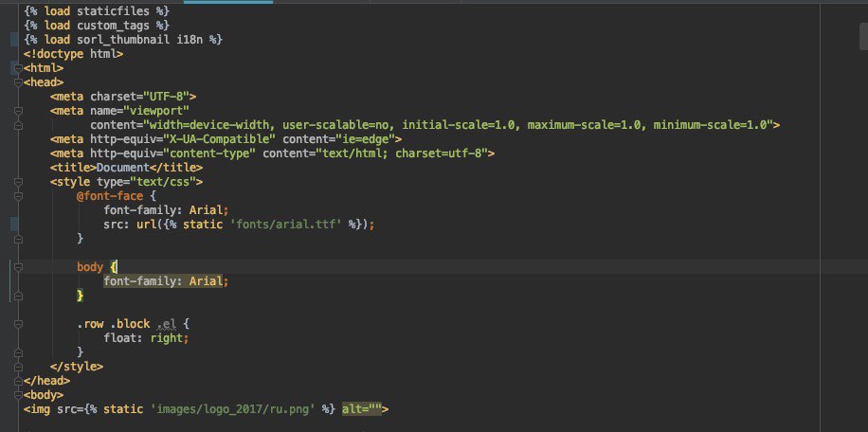The image size is (868, 432).
Task: Click the <!doctype html> declaration
Action: 74,54
